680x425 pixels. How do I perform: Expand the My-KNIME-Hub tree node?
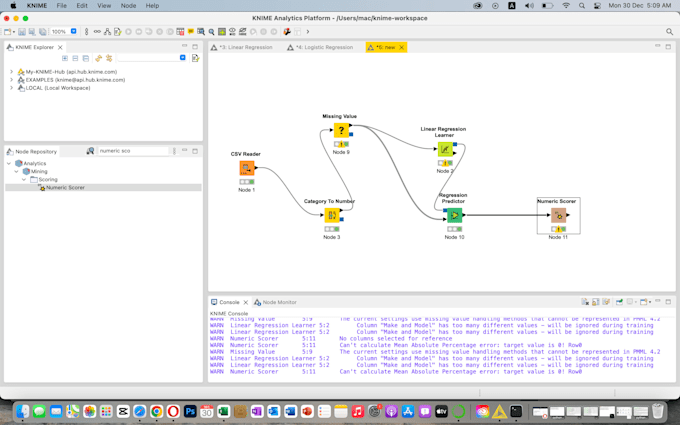coord(11,72)
